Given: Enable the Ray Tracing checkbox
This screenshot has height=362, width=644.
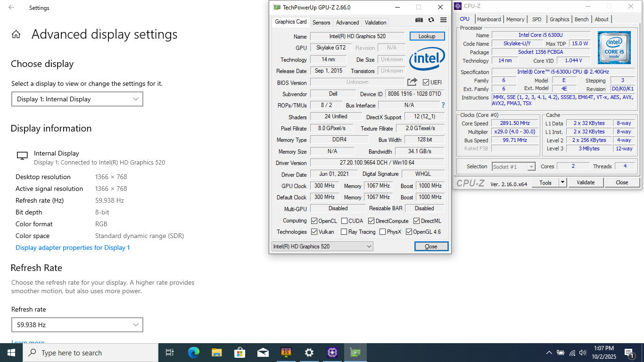Looking at the screenshot, I should click(x=344, y=232).
